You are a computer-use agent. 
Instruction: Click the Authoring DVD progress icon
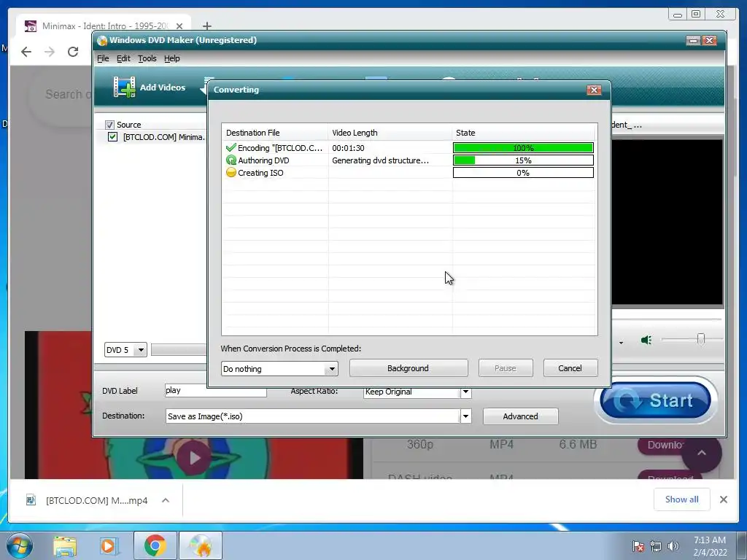point(231,160)
